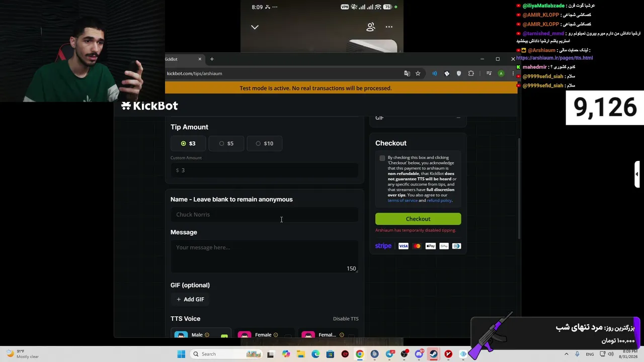
Task: Click the mahedmir username in chat
Action: [534, 67]
